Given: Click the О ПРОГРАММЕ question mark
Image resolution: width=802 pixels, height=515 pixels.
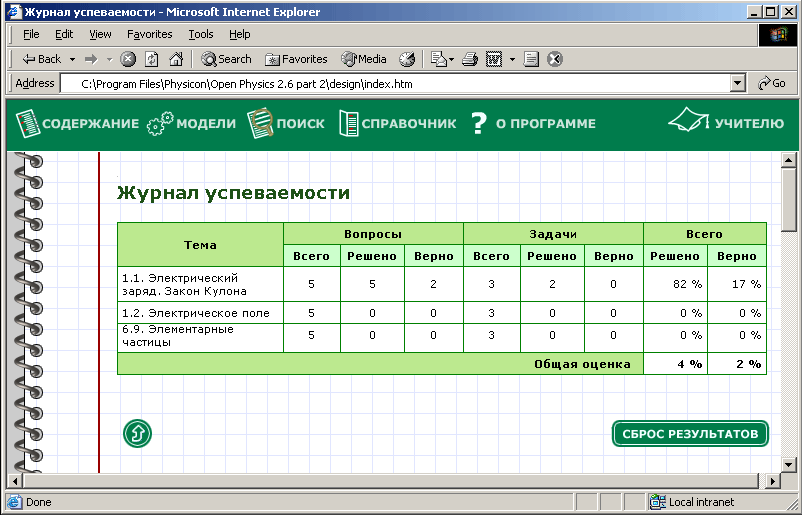Looking at the screenshot, I should (x=479, y=124).
